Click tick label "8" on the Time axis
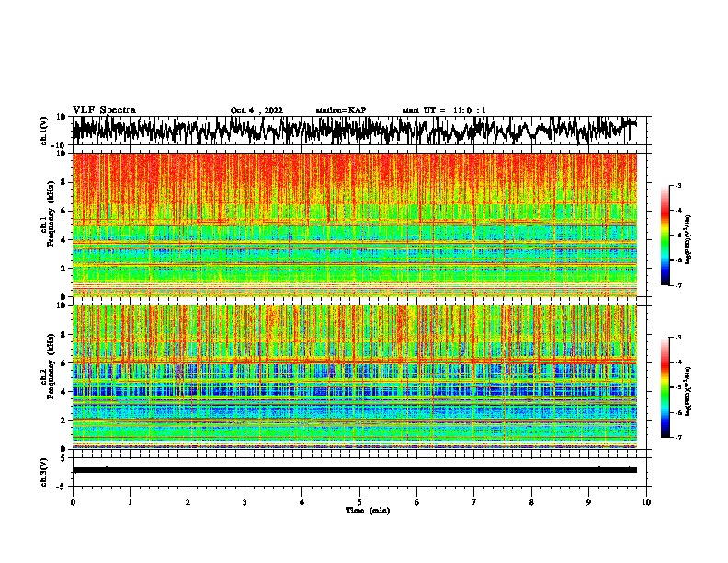Image resolution: width=728 pixels, height=563 pixels. (531, 502)
